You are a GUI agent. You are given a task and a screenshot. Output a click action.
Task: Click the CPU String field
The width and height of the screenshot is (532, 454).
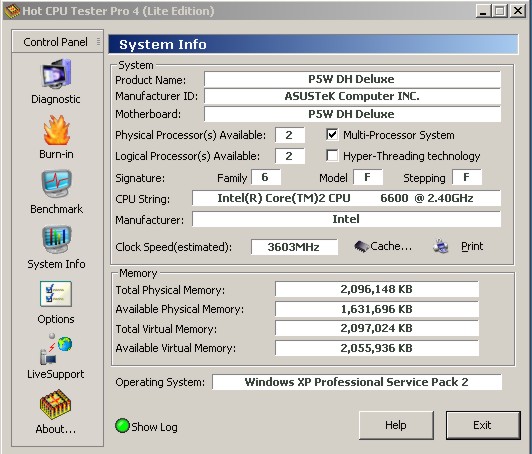click(346, 198)
